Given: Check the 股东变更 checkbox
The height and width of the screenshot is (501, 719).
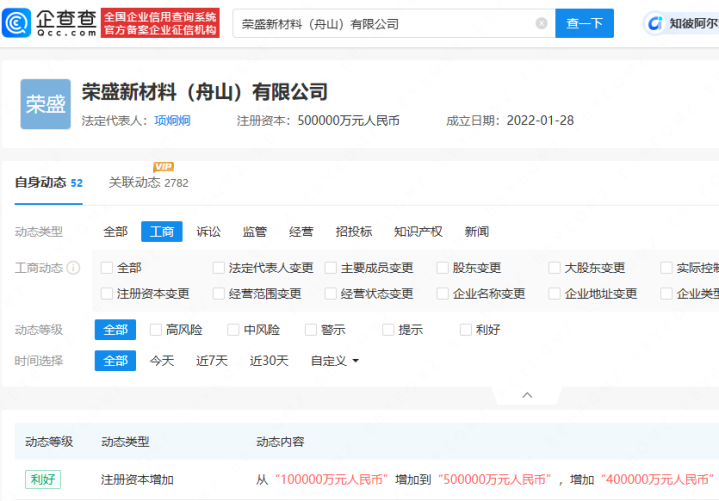Looking at the screenshot, I should point(442,268).
